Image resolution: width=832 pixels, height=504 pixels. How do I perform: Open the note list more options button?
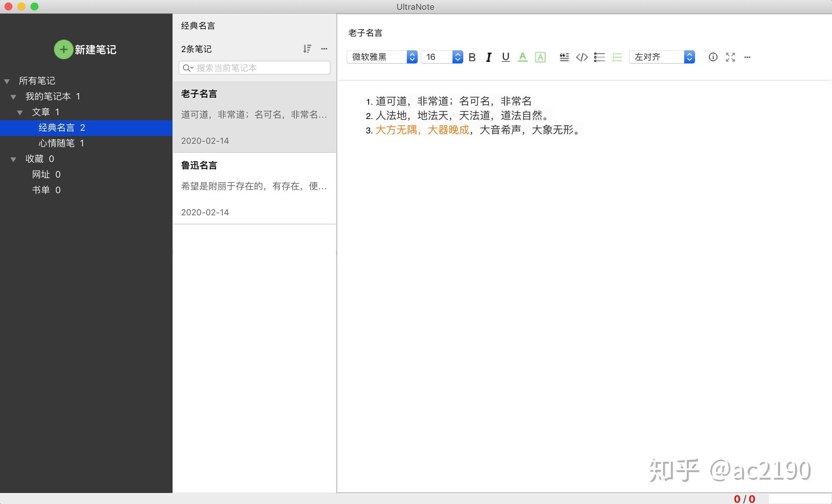tap(324, 49)
